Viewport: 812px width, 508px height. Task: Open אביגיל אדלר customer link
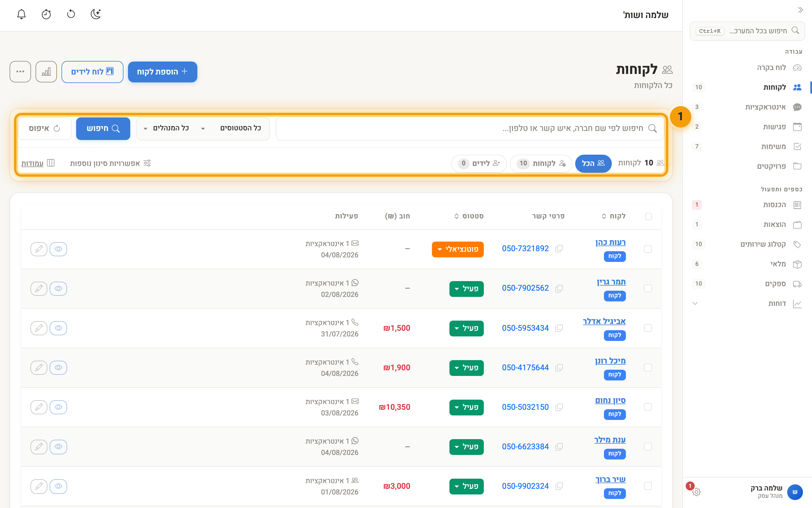click(x=604, y=321)
